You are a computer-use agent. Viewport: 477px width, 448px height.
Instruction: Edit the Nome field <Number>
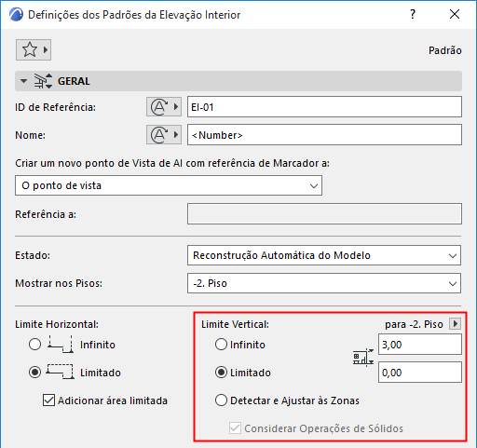click(x=324, y=135)
